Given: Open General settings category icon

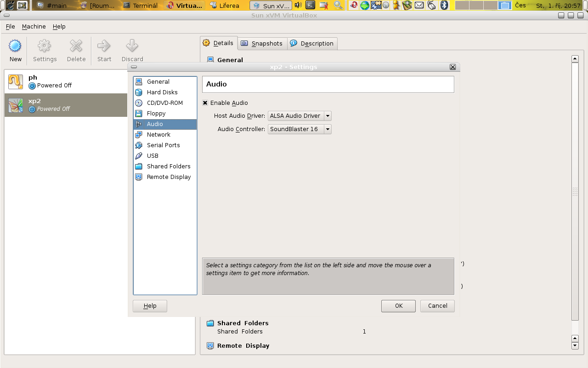Looking at the screenshot, I should pyautogui.click(x=139, y=82).
